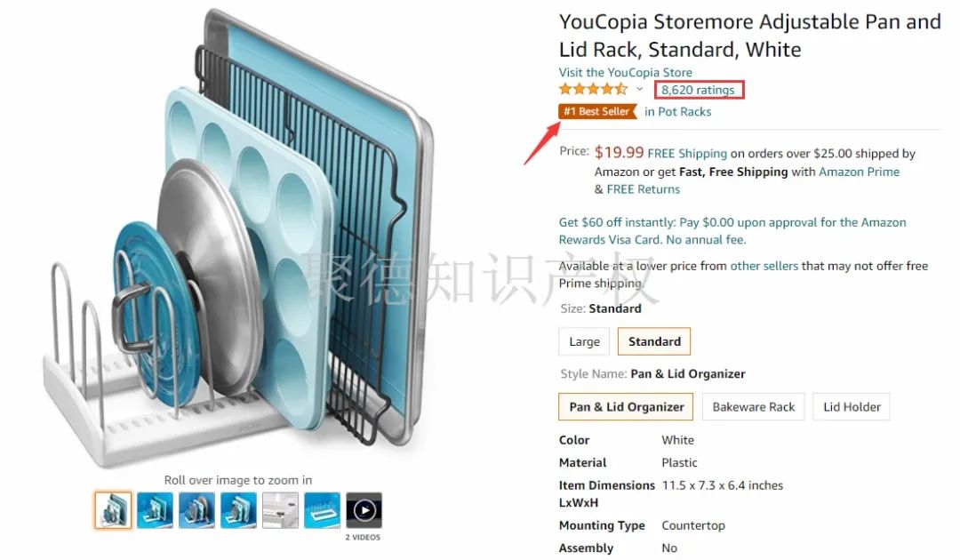Select the fifth thumbnail showing white rack base
The image size is (960, 560).
(280, 510)
